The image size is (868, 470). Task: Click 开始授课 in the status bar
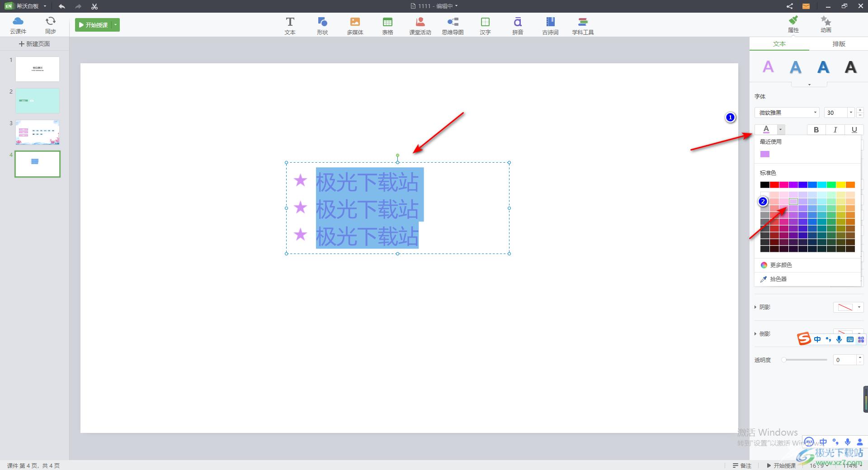[781, 465]
